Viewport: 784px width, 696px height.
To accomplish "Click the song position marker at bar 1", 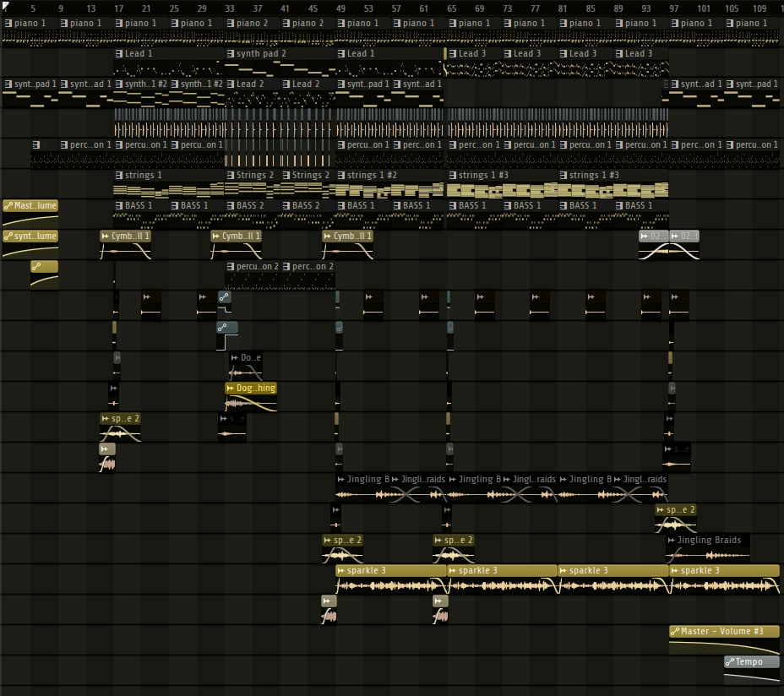I will 6,6.
